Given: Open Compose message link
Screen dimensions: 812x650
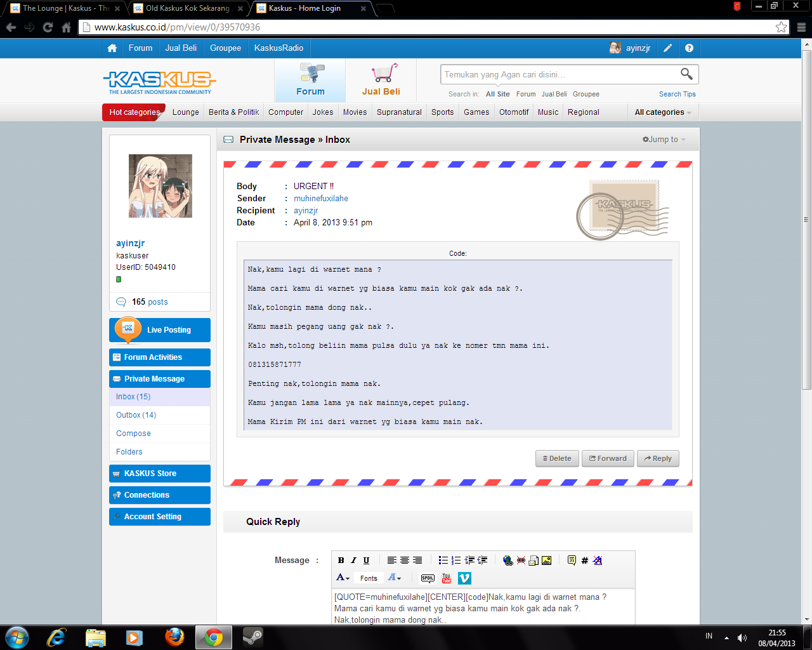Looking at the screenshot, I should point(133,434).
